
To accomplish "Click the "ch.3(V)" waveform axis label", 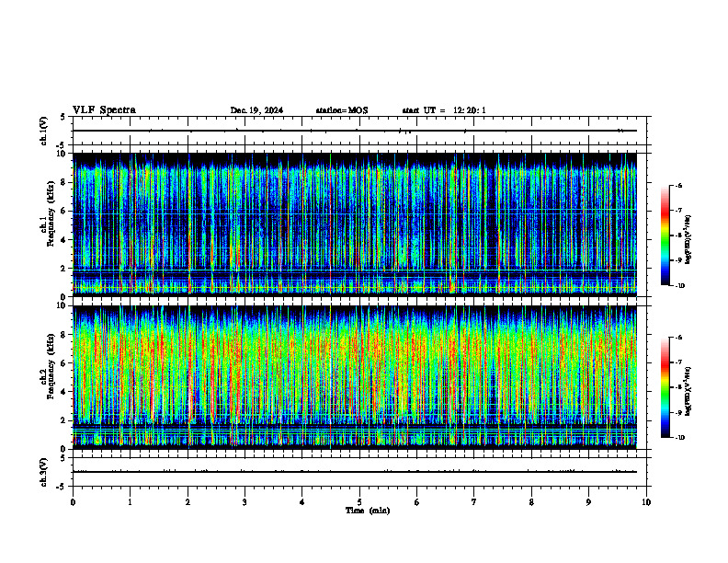I will pyautogui.click(x=44, y=473).
